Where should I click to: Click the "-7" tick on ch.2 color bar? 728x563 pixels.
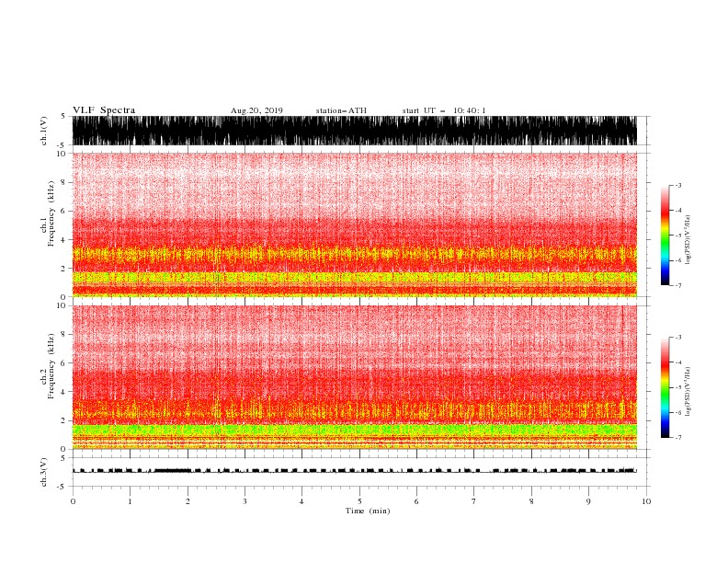(x=677, y=438)
